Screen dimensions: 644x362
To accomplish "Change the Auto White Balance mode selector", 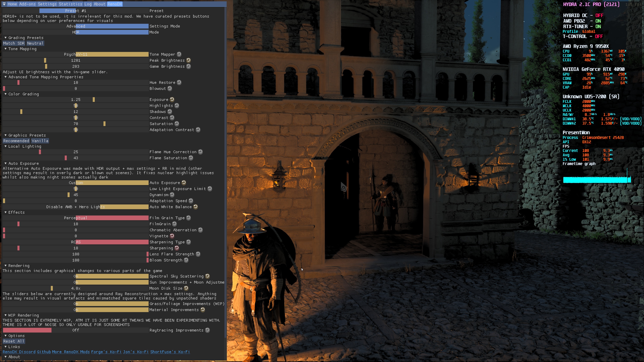I will (x=75, y=207).
